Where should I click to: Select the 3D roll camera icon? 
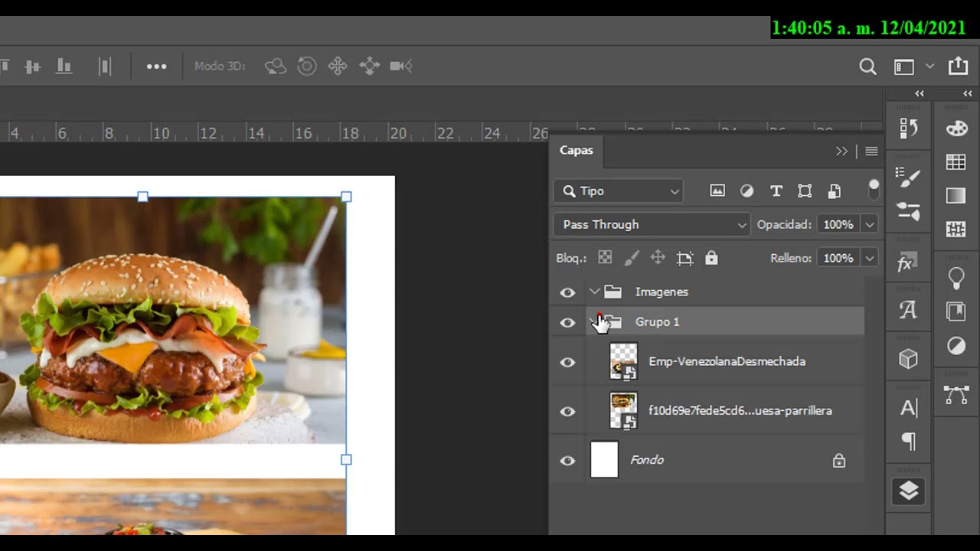[307, 67]
